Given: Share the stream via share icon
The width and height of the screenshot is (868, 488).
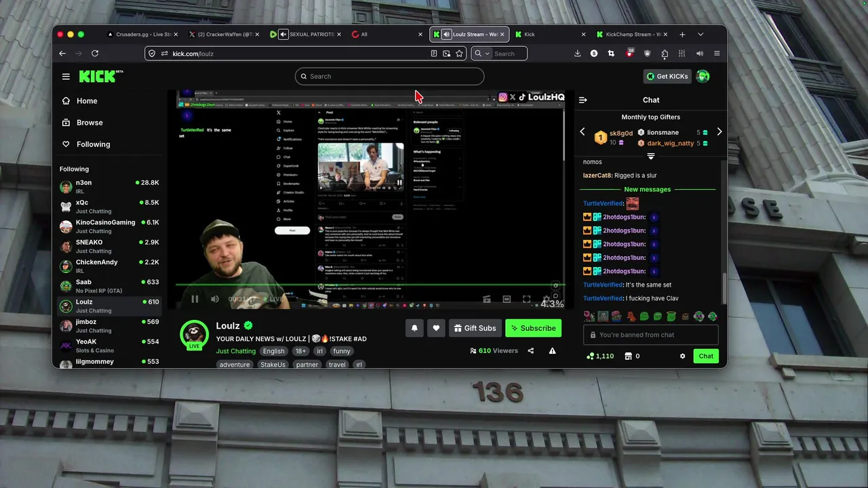Looking at the screenshot, I should [x=531, y=351].
